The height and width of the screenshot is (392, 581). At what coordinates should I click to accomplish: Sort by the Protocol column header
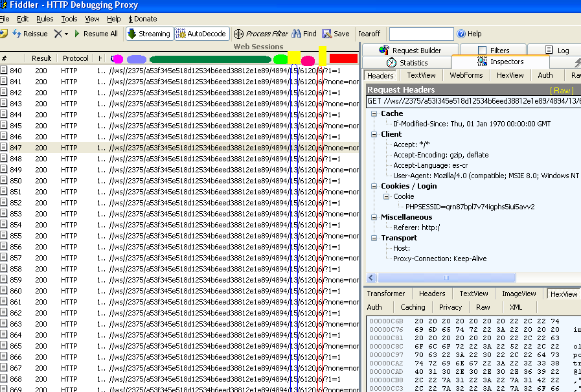75,58
